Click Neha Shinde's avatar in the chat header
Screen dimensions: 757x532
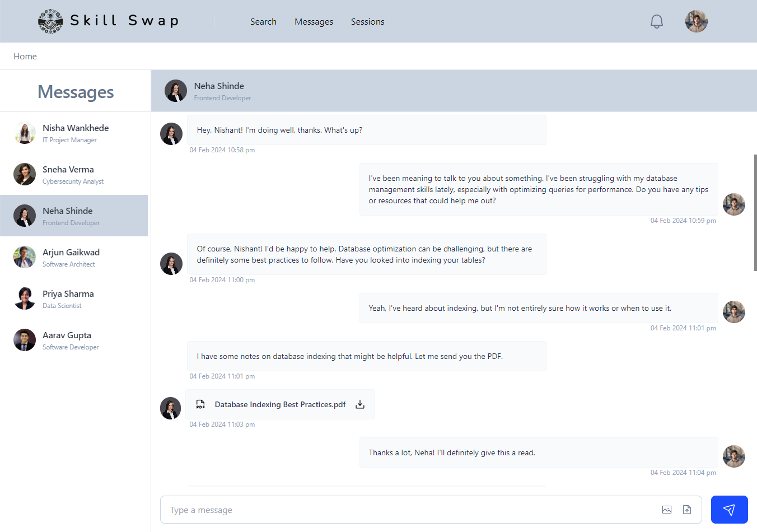(x=176, y=90)
